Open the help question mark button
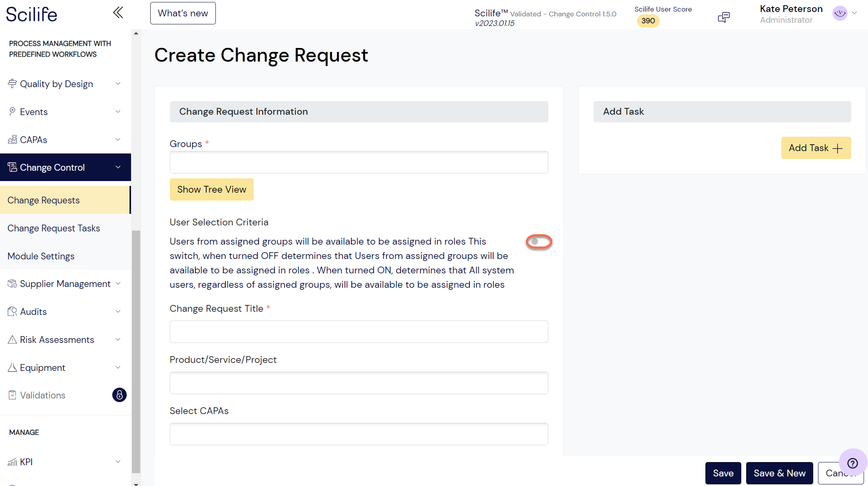868x486 pixels. point(853,463)
